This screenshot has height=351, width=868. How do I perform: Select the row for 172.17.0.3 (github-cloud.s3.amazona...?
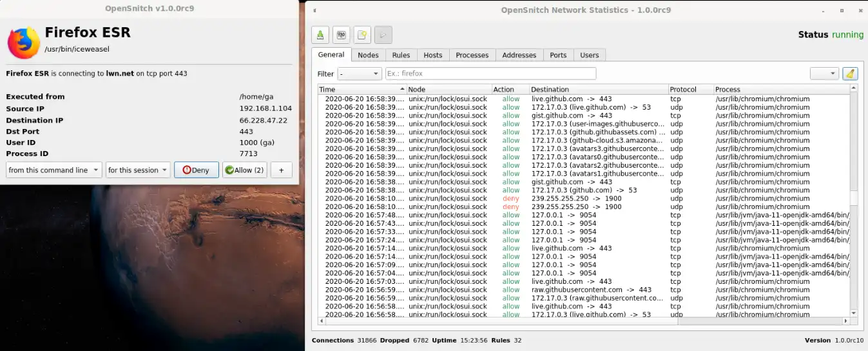pyautogui.click(x=584, y=140)
